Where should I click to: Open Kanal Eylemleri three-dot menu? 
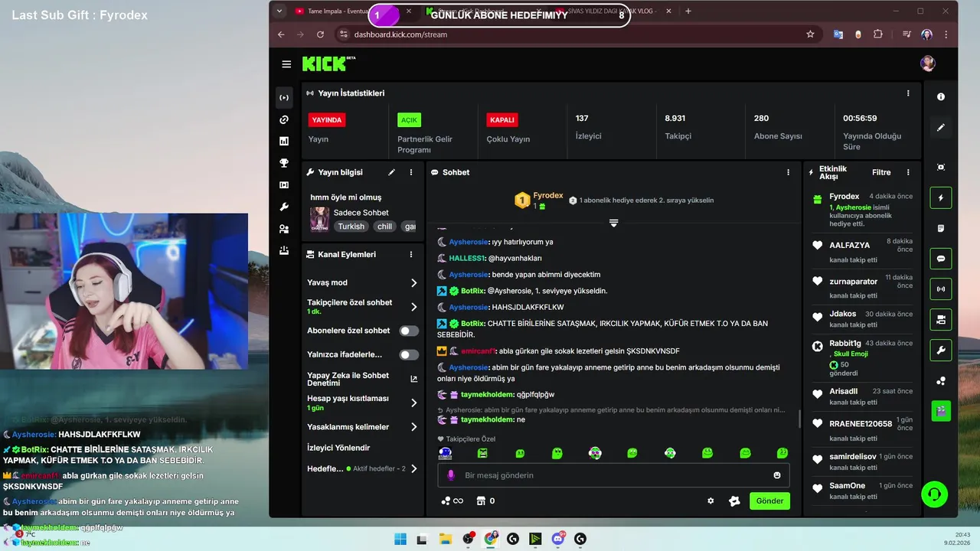411,254
